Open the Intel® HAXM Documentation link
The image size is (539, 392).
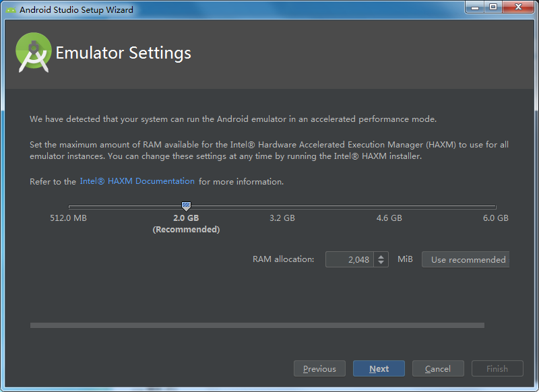[x=137, y=181]
